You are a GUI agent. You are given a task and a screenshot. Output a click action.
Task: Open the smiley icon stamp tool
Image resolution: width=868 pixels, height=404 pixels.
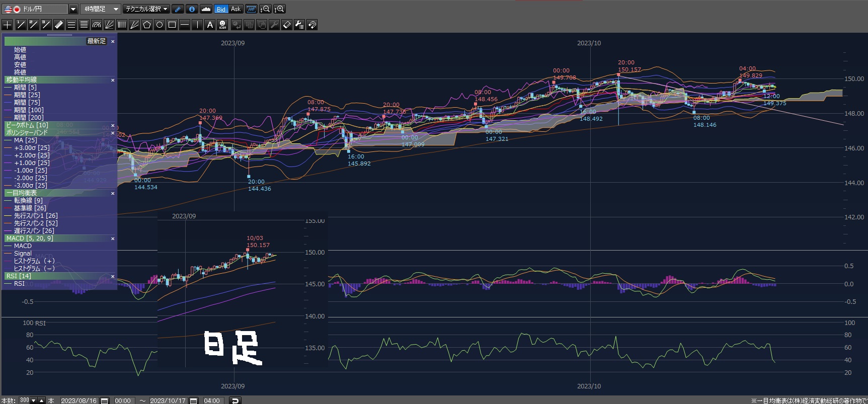222,25
